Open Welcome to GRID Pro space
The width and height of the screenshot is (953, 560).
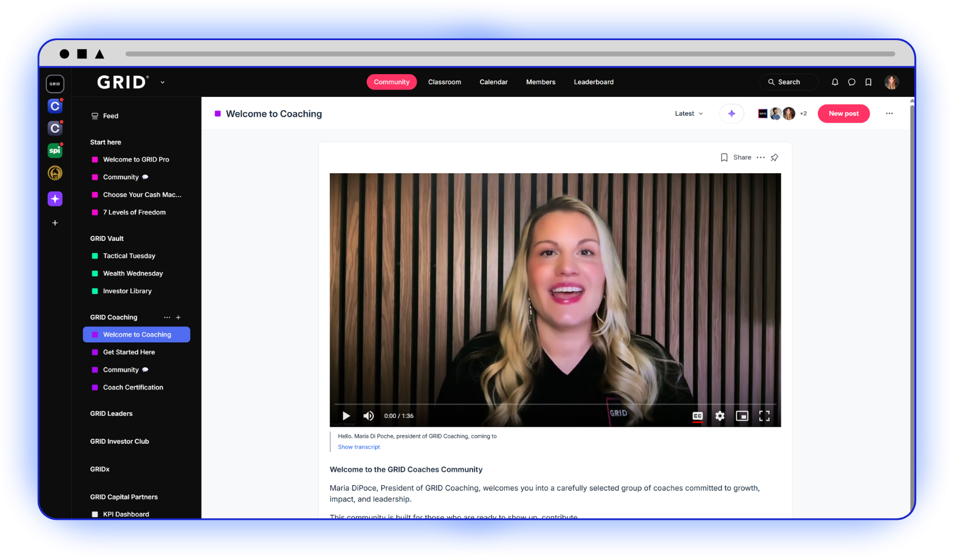(137, 159)
